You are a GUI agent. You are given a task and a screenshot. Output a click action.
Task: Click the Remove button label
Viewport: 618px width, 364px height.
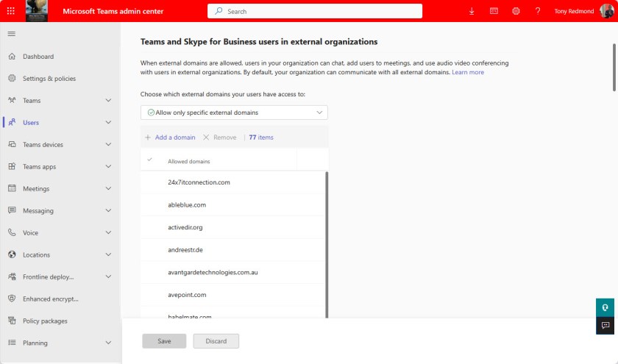point(225,138)
